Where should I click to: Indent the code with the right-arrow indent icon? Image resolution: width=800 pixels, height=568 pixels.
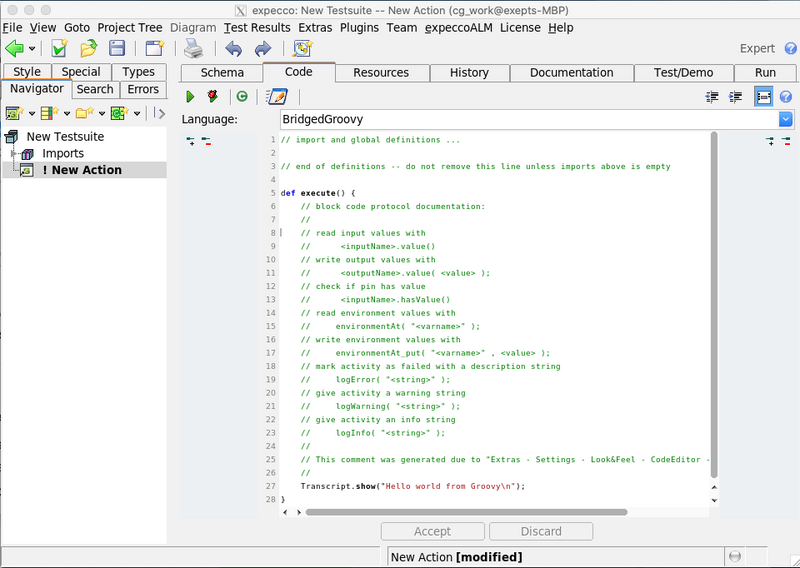(x=735, y=96)
